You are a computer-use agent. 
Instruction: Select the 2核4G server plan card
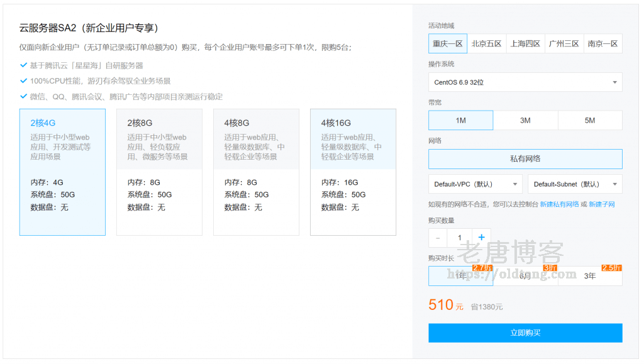coord(62,172)
